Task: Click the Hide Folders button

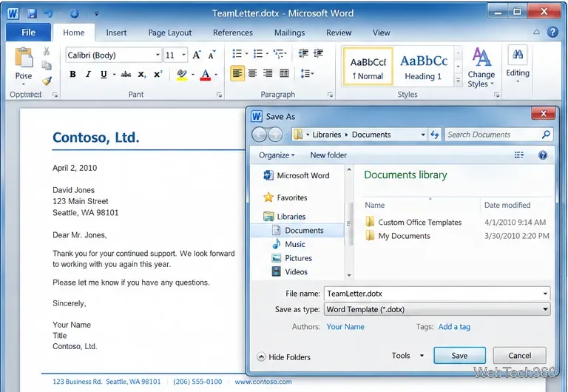Action: (284, 357)
